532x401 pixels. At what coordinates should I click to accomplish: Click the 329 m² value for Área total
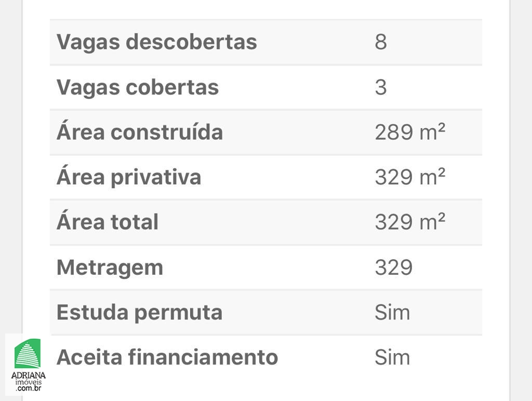(410, 221)
